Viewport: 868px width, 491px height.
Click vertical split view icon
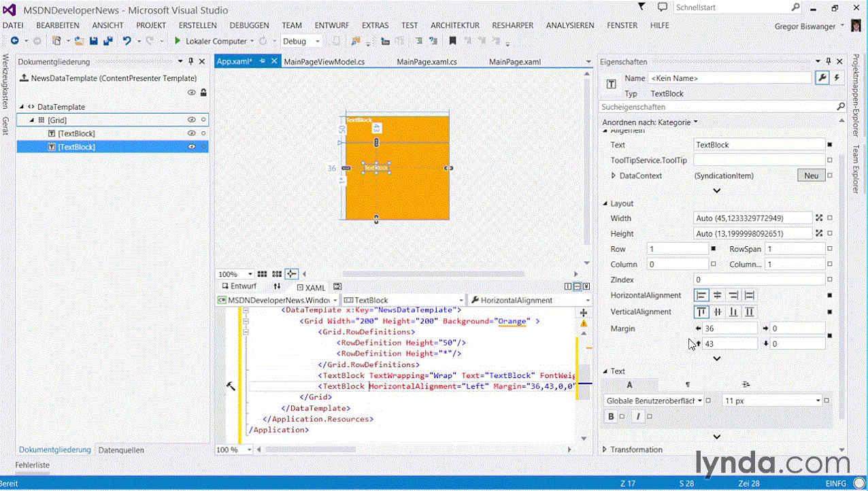click(568, 287)
